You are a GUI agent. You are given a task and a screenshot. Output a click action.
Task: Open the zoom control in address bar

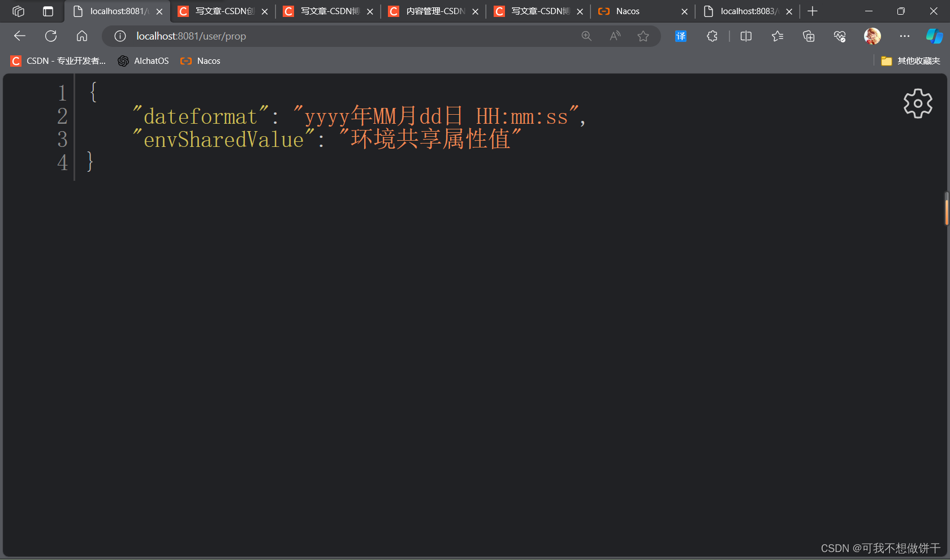[x=586, y=36]
